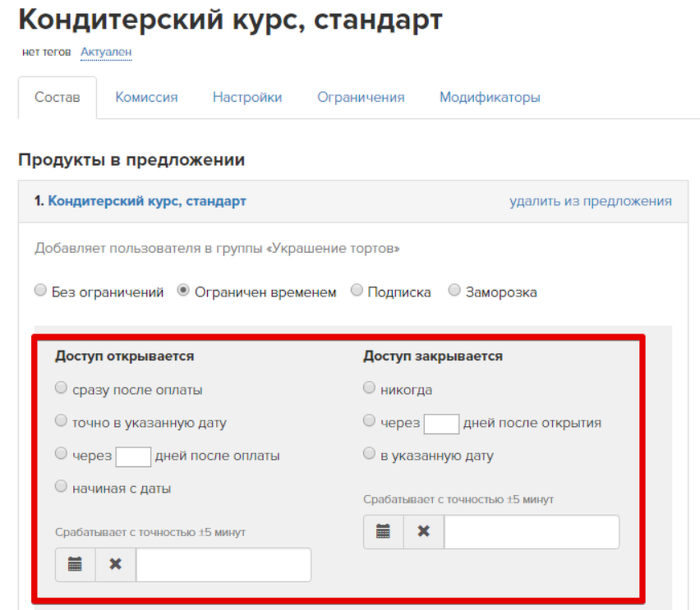
Task: Choose через дней после открытия radio
Action: coord(369,421)
